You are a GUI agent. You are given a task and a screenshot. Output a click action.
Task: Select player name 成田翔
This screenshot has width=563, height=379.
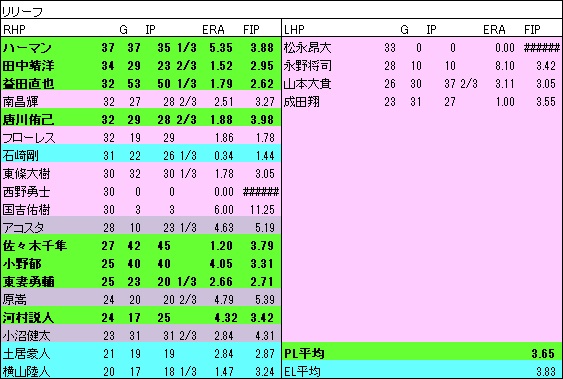(x=302, y=102)
